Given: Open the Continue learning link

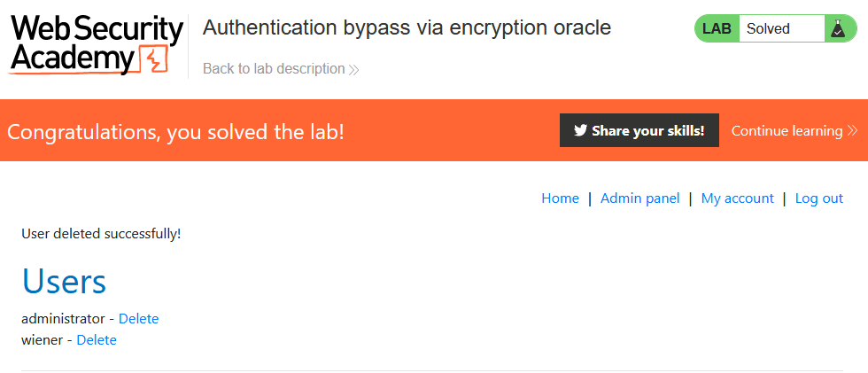Looking at the screenshot, I should [x=787, y=131].
